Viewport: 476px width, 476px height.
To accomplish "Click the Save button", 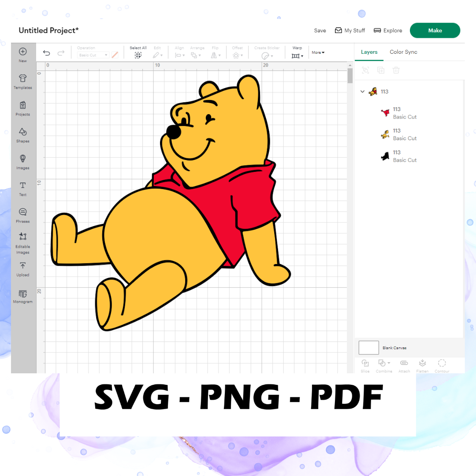I will tap(320, 30).
